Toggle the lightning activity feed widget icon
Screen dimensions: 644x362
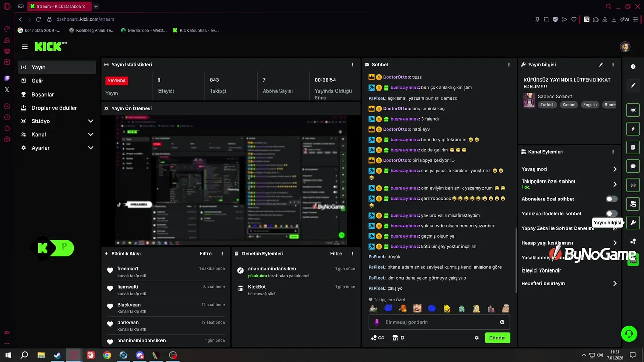pos(633,129)
